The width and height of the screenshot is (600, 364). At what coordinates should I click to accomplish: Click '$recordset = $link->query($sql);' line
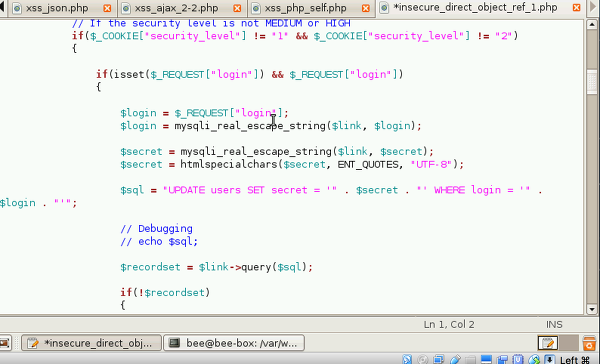click(216, 267)
